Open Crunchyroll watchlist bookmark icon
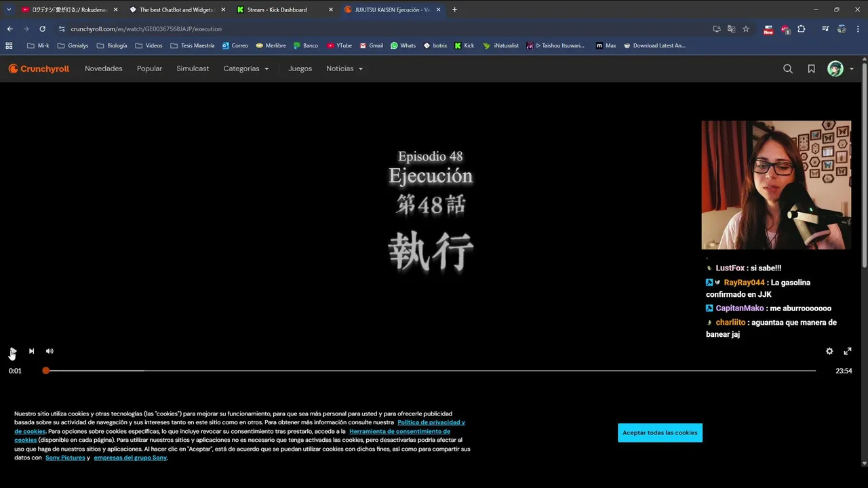 coord(811,68)
